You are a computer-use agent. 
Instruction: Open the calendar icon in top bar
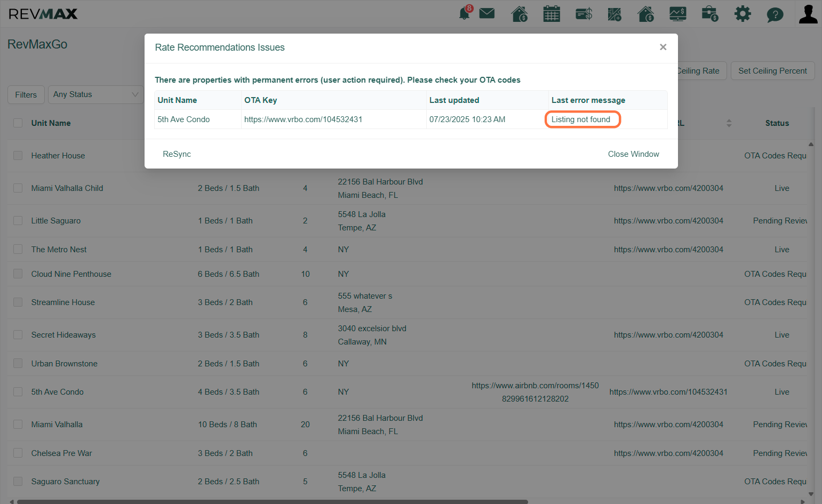point(552,14)
